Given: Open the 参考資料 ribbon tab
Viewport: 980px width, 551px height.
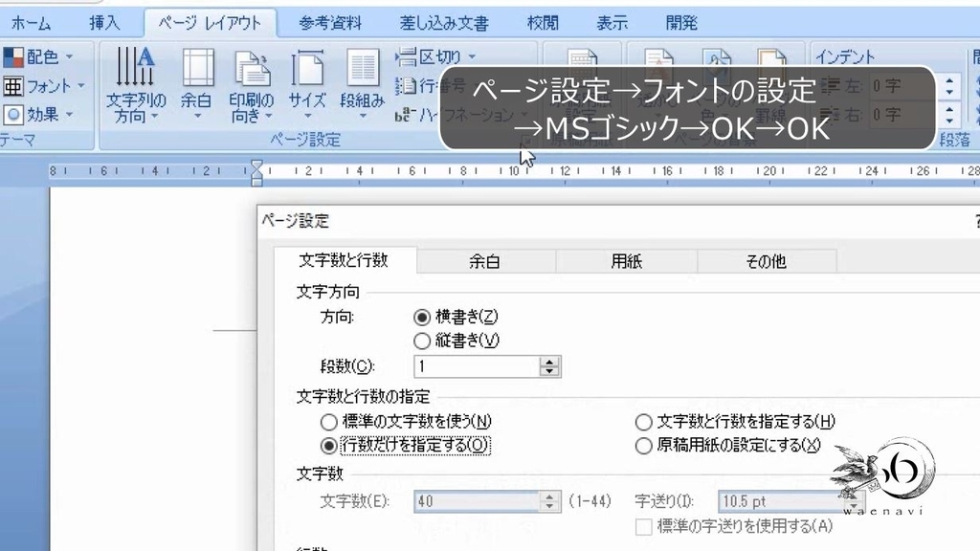Looking at the screenshot, I should click(330, 23).
